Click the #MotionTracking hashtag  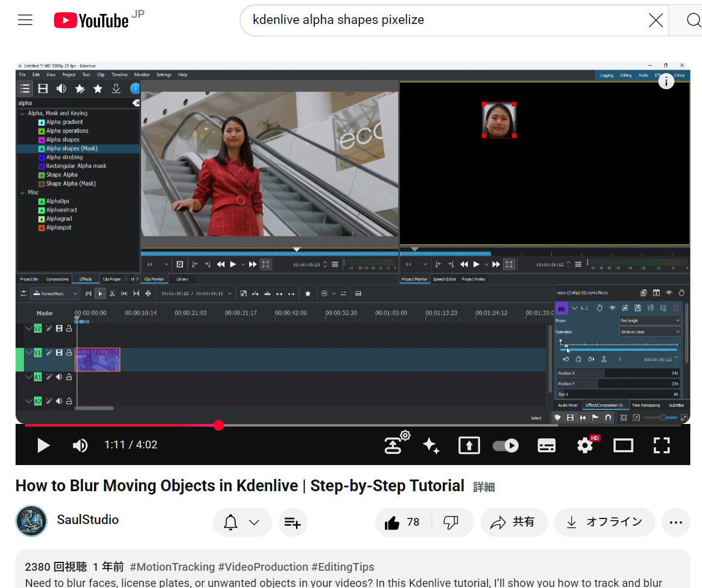[172, 567]
